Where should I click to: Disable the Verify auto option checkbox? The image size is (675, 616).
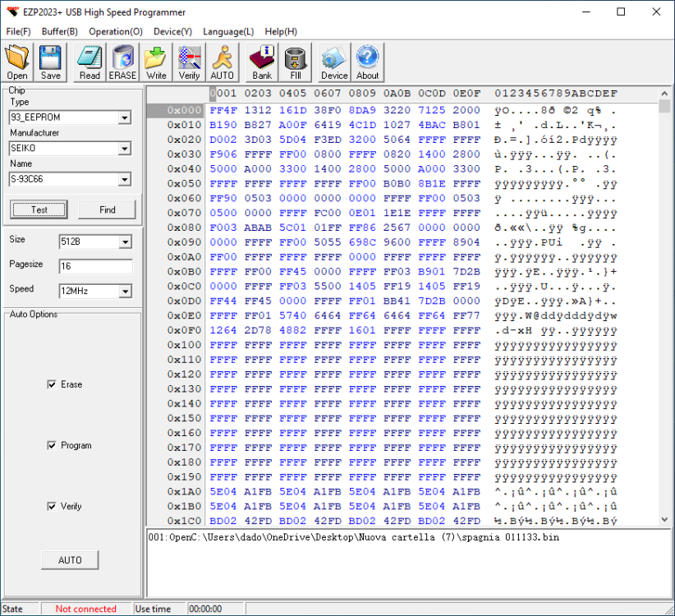(x=53, y=507)
